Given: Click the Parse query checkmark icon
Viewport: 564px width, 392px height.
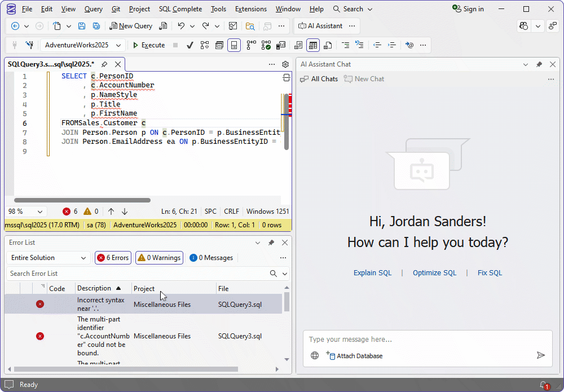Looking at the screenshot, I should (190, 45).
